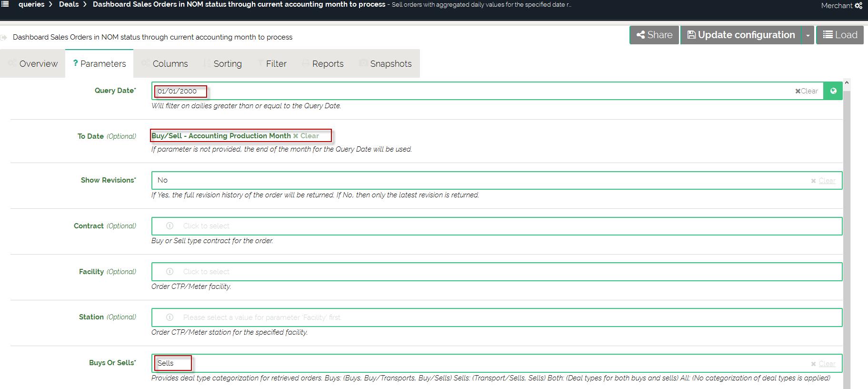Click the Deals breadcrumb link
This screenshot has width=868, height=389.
click(x=69, y=4)
